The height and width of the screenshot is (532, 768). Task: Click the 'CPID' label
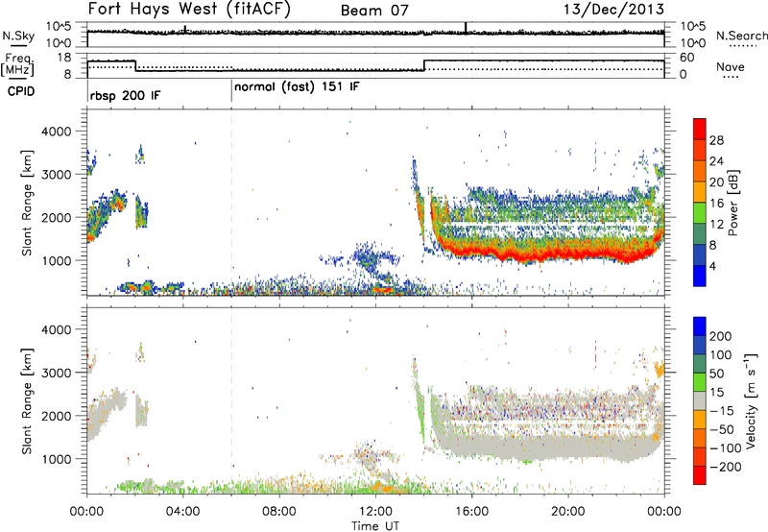pos(21,91)
